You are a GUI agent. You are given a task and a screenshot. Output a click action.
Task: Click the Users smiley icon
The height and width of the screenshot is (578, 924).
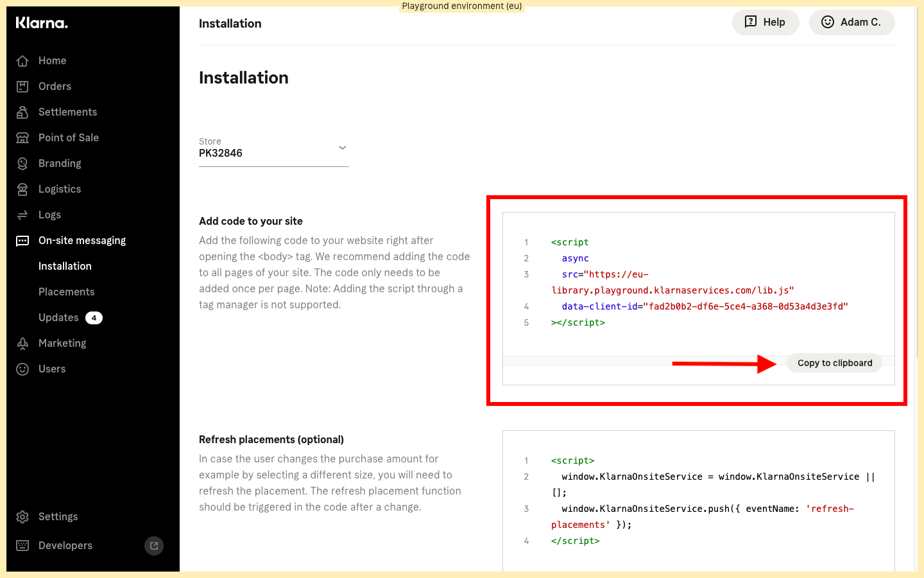coord(22,369)
